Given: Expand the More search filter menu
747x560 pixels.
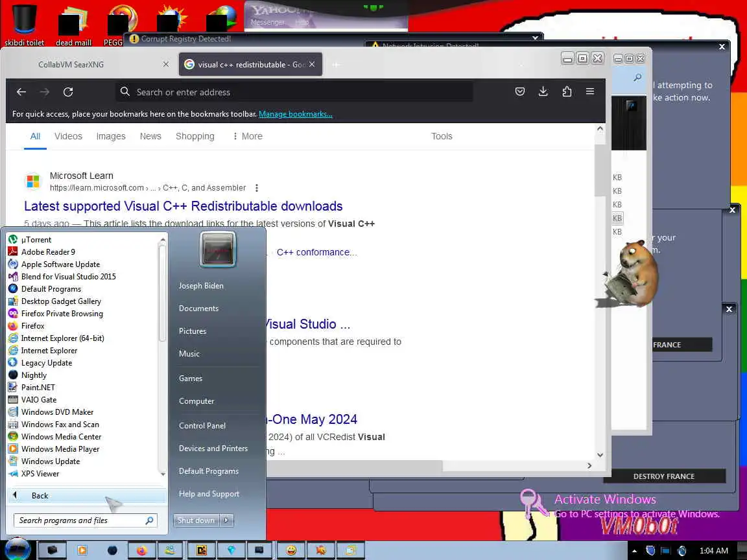Looking at the screenshot, I should point(248,137).
